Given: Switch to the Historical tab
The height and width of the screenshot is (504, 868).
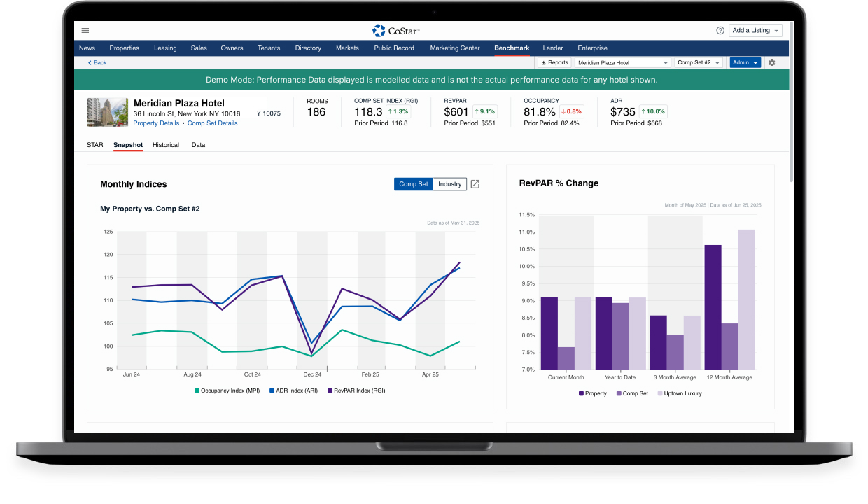Looking at the screenshot, I should coord(166,145).
